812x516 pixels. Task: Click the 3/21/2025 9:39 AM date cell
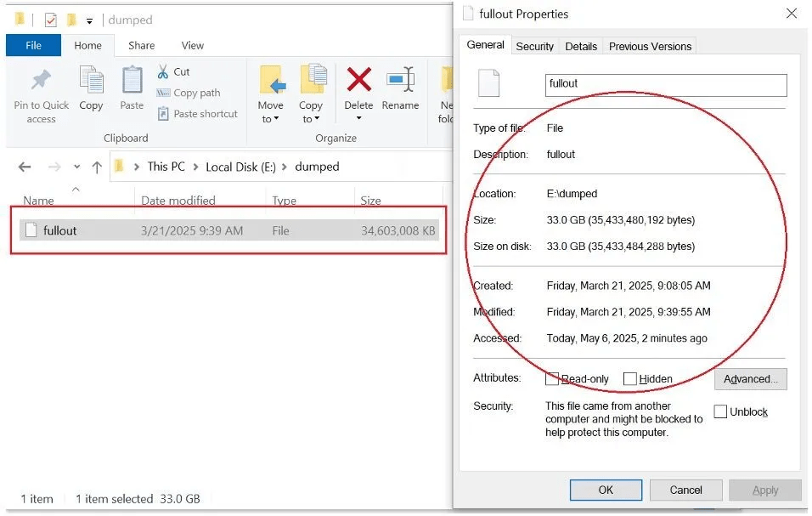(192, 230)
